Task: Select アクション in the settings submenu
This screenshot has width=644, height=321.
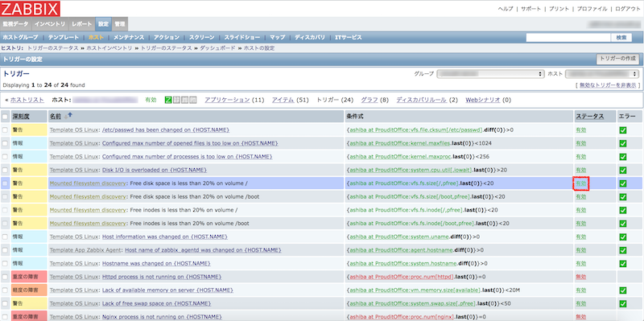Action: tap(167, 37)
